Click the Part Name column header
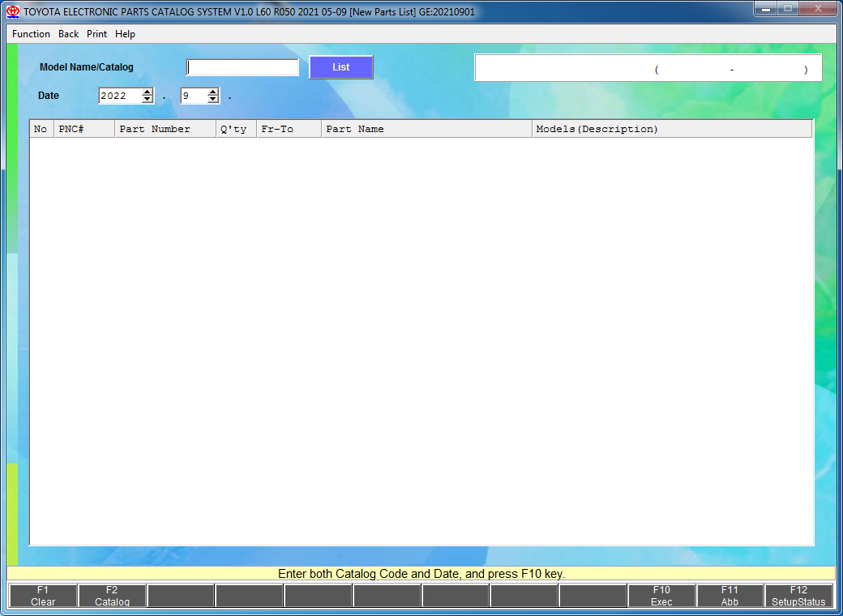The width and height of the screenshot is (843, 616). pos(427,129)
